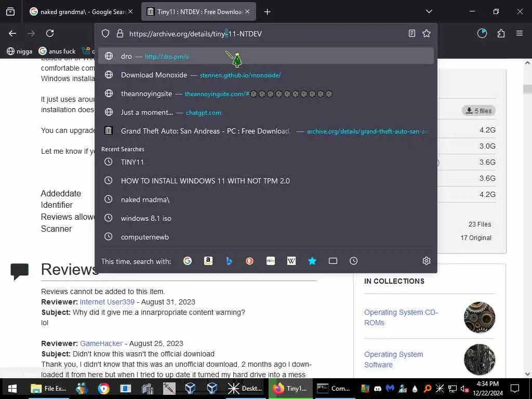This screenshot has height=399, width=532.
Task: Click the page vertical scrollbar thumb
Action: pyautogui.click(x=527, y=89)
